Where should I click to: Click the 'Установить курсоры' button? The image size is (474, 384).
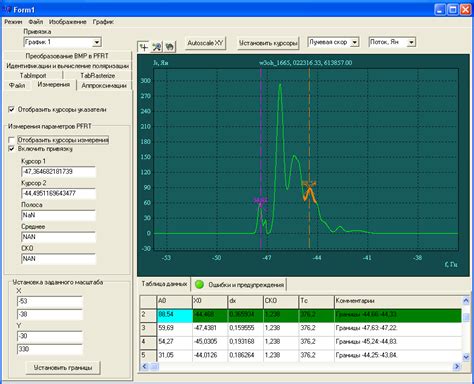(x=268, y=43)
